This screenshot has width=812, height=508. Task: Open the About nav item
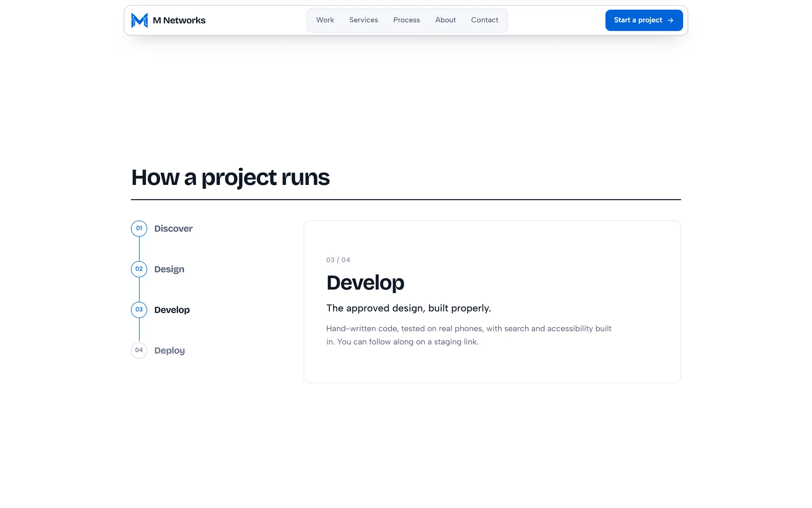[x=445, y=20]
